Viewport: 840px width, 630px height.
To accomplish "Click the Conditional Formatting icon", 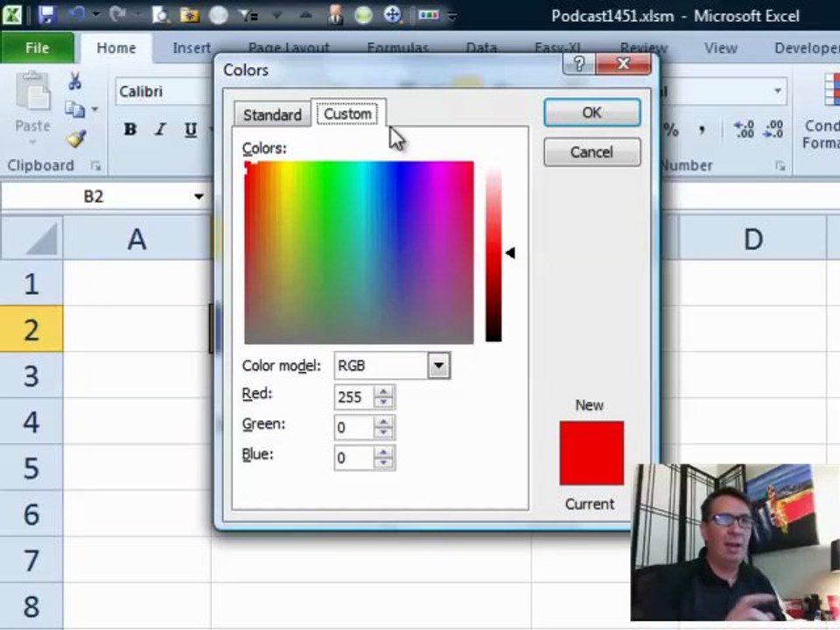I will [x=832, y=89].
